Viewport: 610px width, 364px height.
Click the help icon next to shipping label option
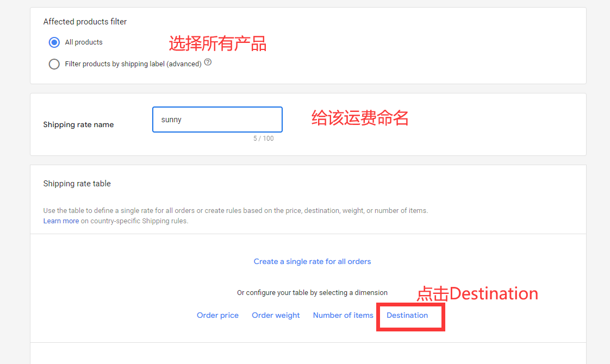(x=208, y=62)
